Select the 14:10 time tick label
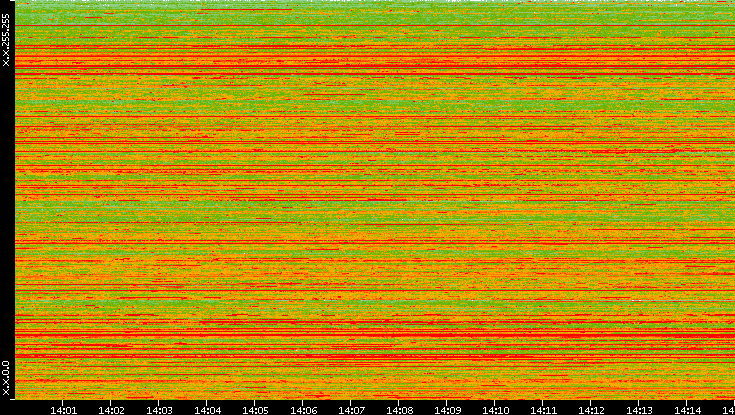The width and height of the screenshot is (735, 415). click(495, 410)
